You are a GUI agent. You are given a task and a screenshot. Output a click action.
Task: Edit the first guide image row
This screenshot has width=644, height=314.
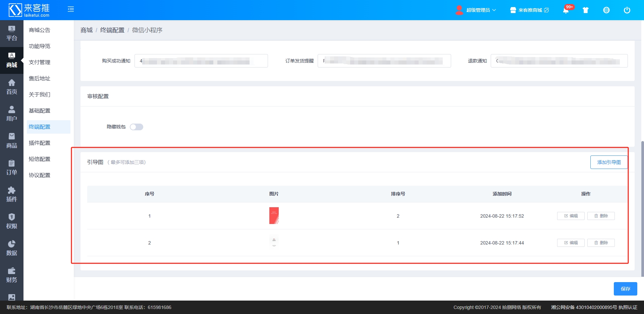(x=571, y=216)
